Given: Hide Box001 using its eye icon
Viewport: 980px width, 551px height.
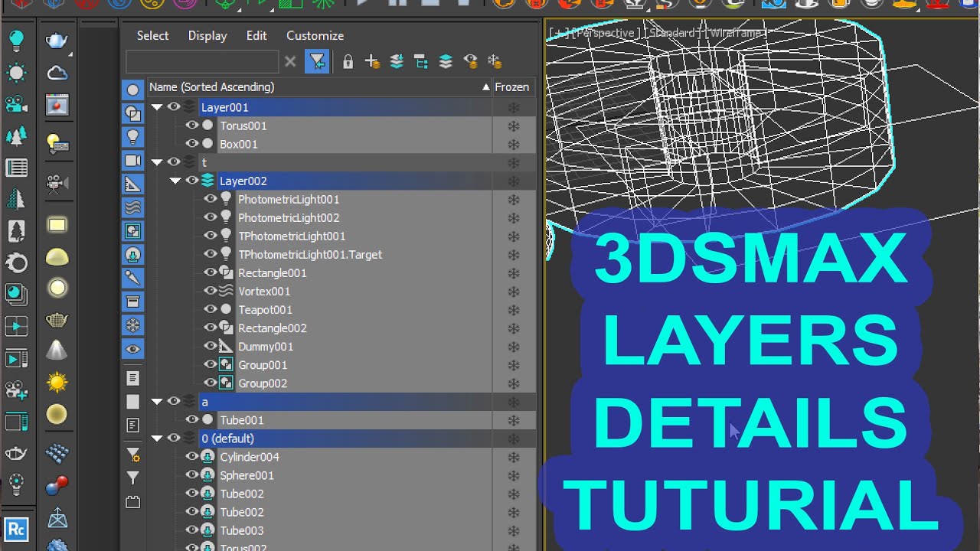Looking at the screenshot, I should (191, 144).
